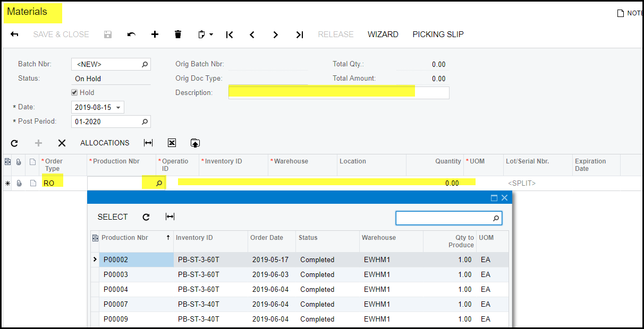
Task: Click the Description input field
Action: (x=338, y=93)
